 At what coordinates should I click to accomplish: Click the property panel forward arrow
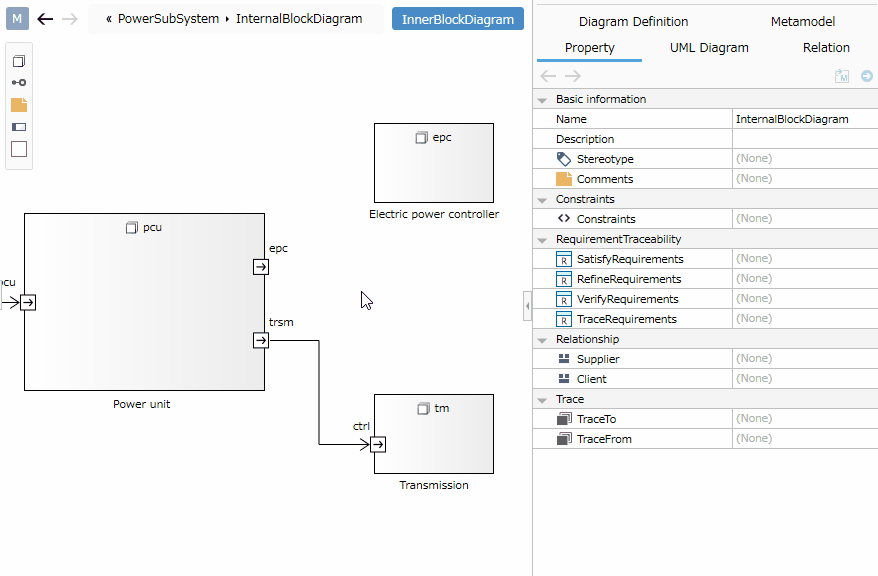(573, 76)
